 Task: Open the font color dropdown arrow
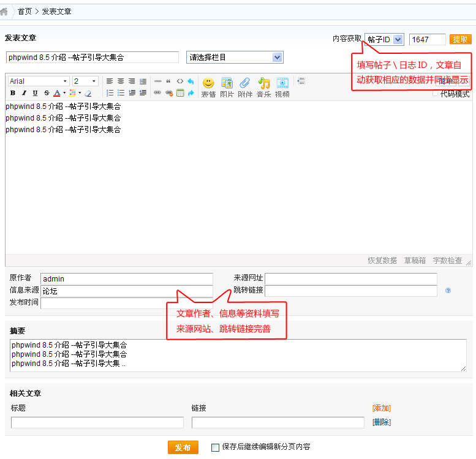click(x=64, y=93)
